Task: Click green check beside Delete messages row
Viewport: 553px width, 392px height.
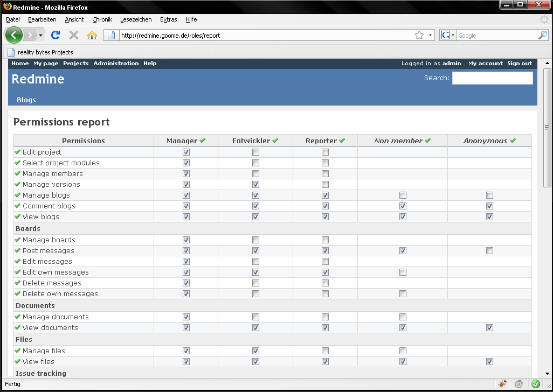Action: click(18, 283)
